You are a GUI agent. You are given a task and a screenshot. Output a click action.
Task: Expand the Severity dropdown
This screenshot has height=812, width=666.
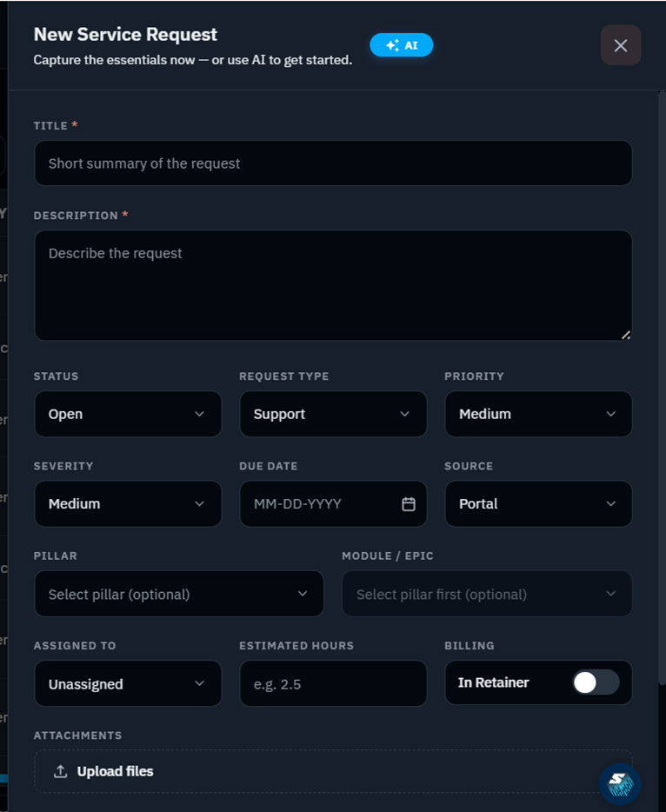(128, 504)
